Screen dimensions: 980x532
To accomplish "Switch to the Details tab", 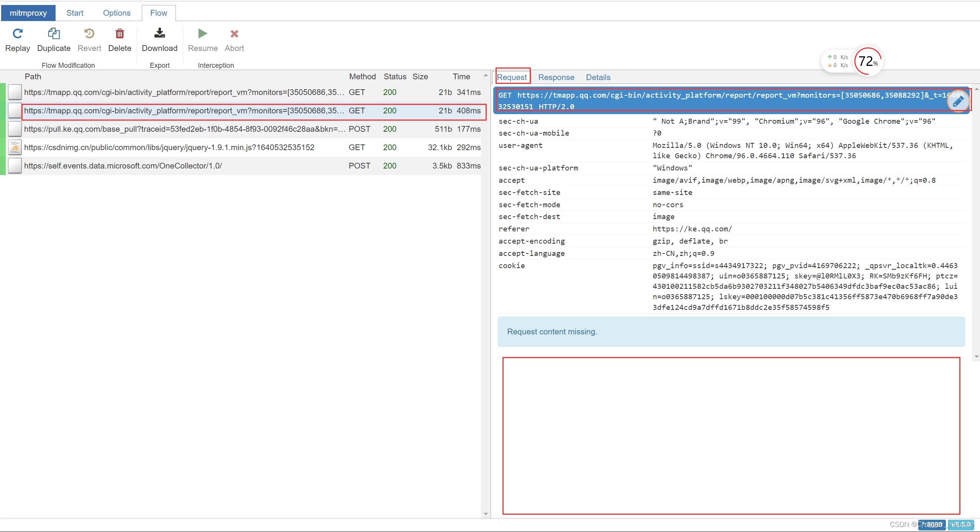I will pos(598,77).
